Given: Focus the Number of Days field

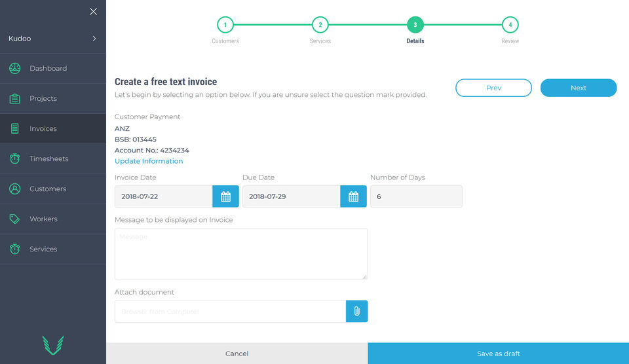Looking at the screenshot, I should [417, 196].
